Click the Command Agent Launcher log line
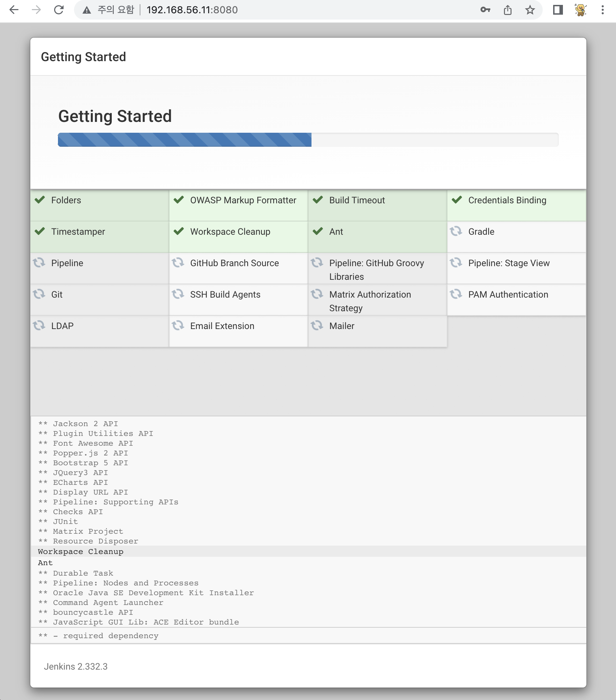The width and height of the screenshot is (616, 700). 101,603
